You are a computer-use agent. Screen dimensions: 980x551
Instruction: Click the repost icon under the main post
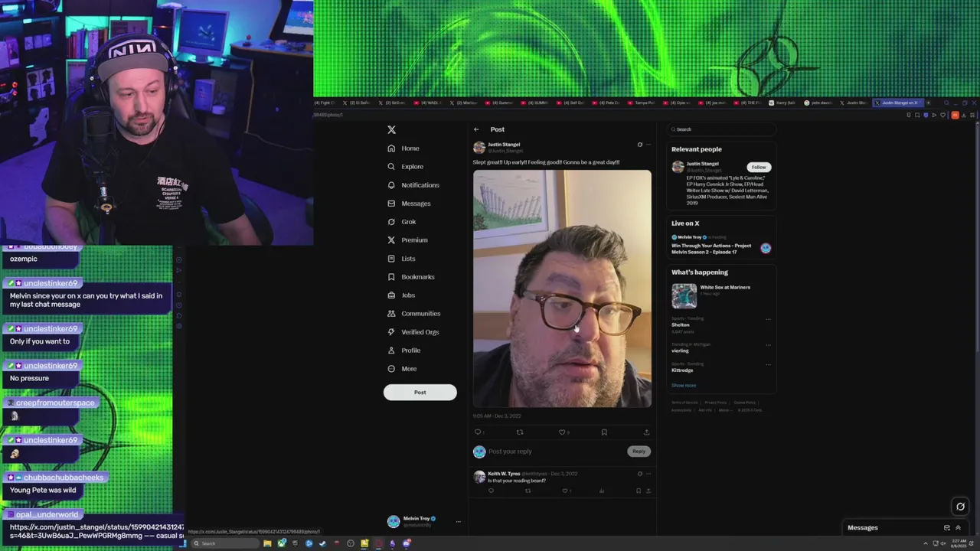coord(520,432)
